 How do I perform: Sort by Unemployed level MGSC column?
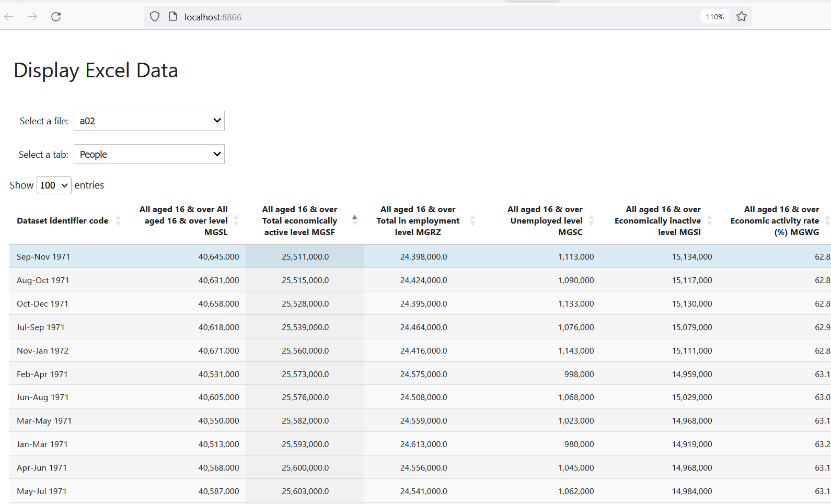(x=546, y=221)
